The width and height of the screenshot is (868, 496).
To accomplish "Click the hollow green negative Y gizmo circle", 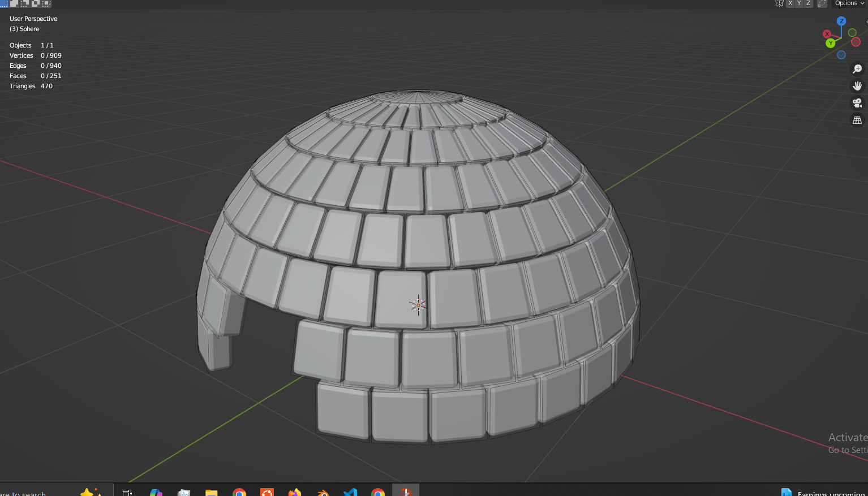I will [852, 33].
